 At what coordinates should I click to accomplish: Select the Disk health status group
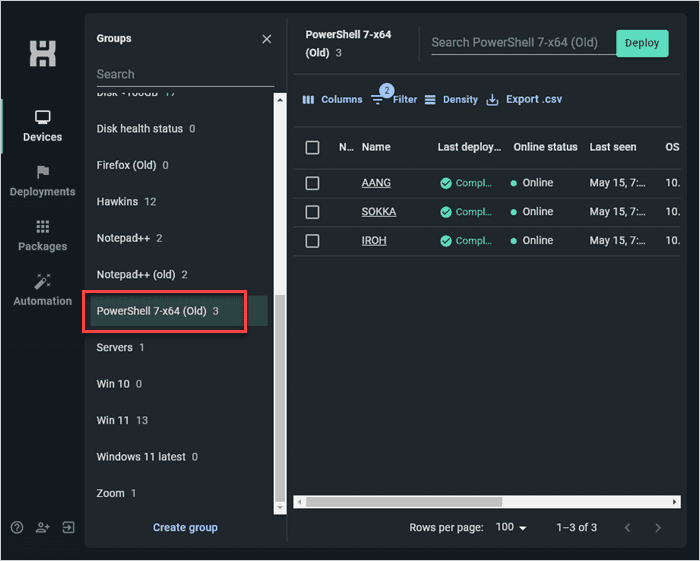(x=179, y=129)
